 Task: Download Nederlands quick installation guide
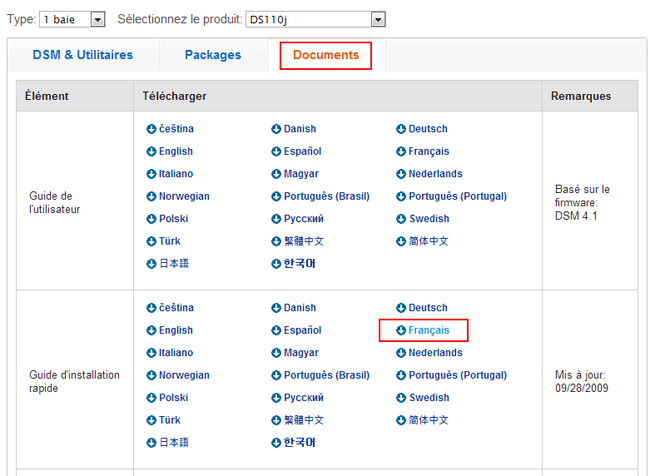pos(435,353)
